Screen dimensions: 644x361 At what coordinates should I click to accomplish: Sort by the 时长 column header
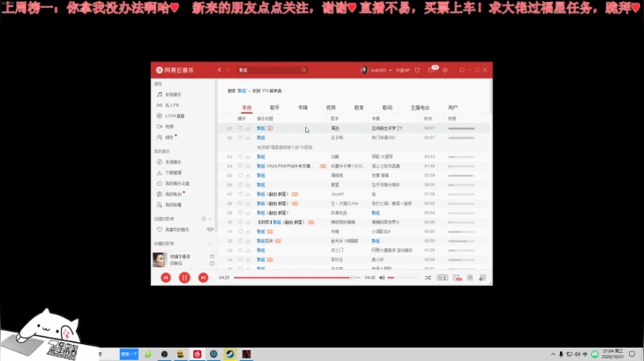pyautogui.click(x=428, y=119)
